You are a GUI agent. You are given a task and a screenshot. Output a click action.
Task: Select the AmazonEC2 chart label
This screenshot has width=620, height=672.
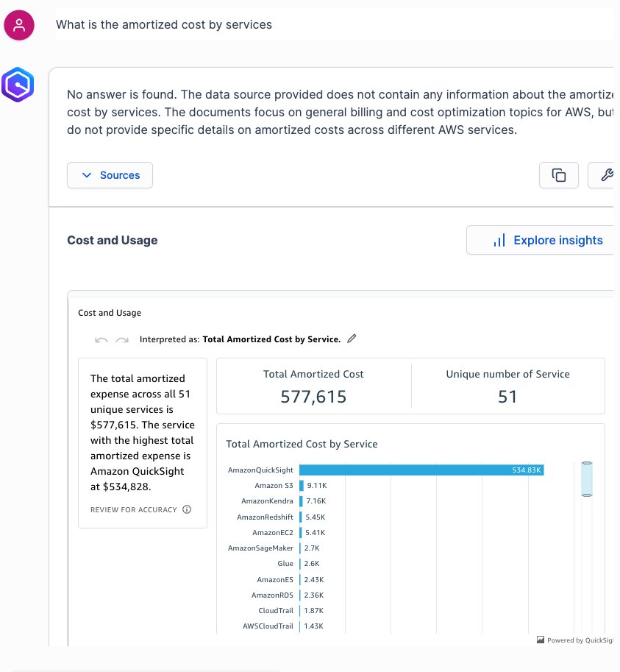pos(273,533)
